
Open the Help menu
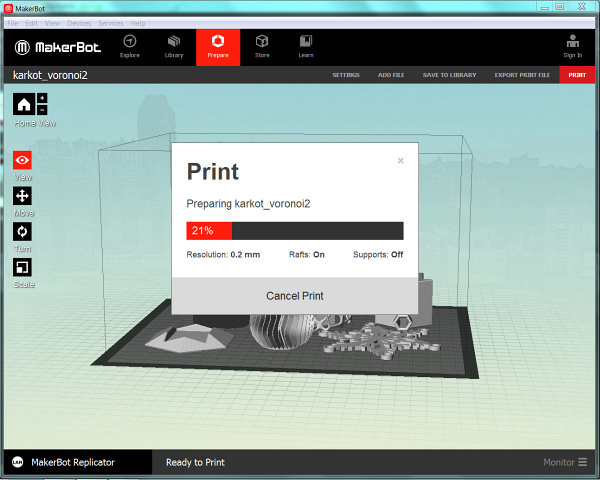click(138, 23)
